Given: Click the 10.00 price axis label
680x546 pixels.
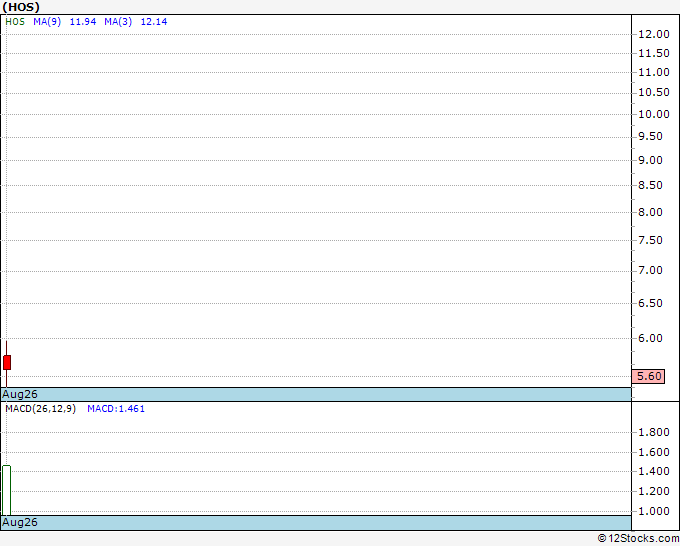Looking at the screenshot, I should point(654,114).
